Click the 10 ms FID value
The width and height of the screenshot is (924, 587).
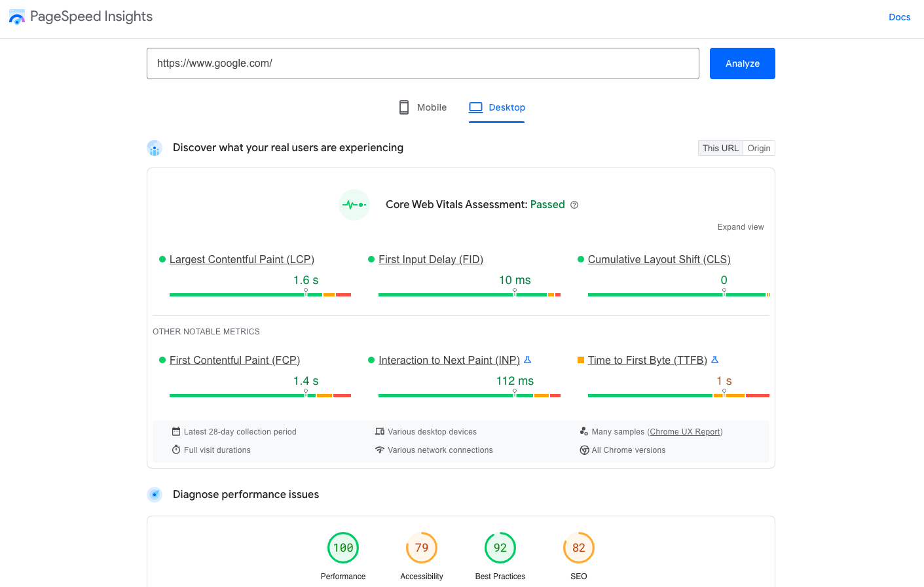coord(515,280)
